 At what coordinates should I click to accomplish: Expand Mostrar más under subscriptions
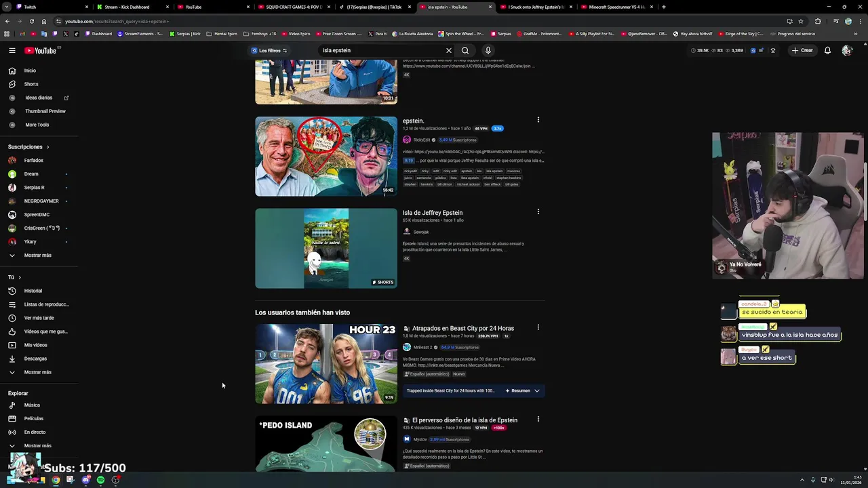(37, 256)
